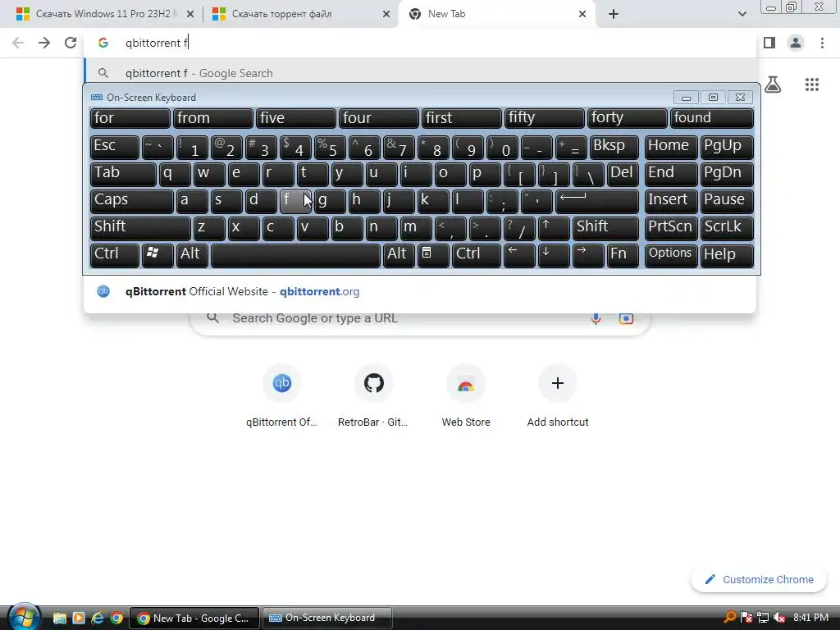Open network icon in system tray
The width and height of the screenshot is (840, 630).
(x=763, y=618)
